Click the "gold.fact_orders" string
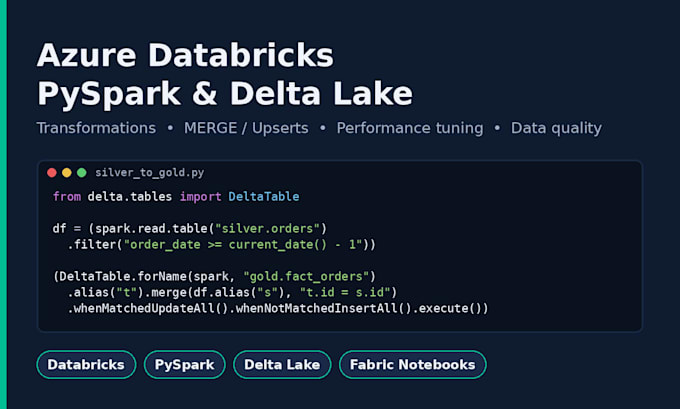The image size is (680, 409). click(x=306, y=276)
